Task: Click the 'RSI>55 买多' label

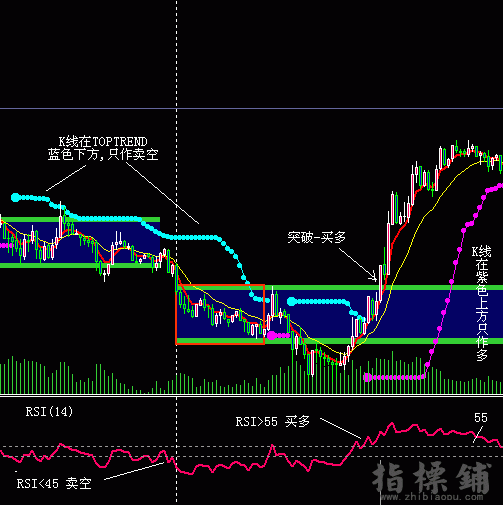Action: (273, 422)
